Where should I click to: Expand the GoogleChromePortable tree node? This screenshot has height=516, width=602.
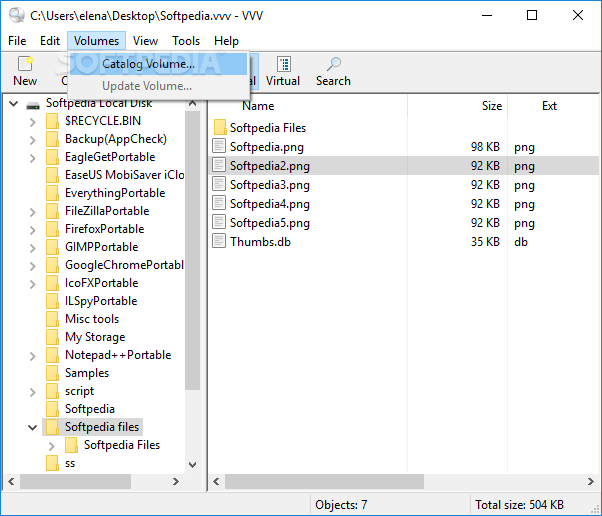pyautogui.click(x=33, y=266)
